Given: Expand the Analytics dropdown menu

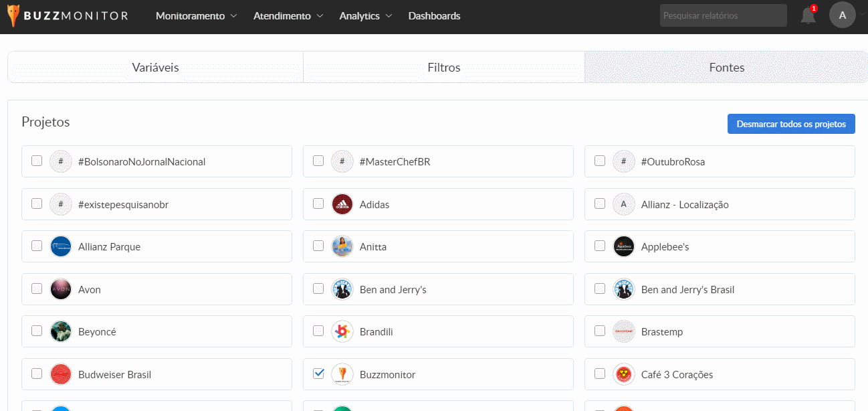Looking at the screenshot, I should (365, 16).
